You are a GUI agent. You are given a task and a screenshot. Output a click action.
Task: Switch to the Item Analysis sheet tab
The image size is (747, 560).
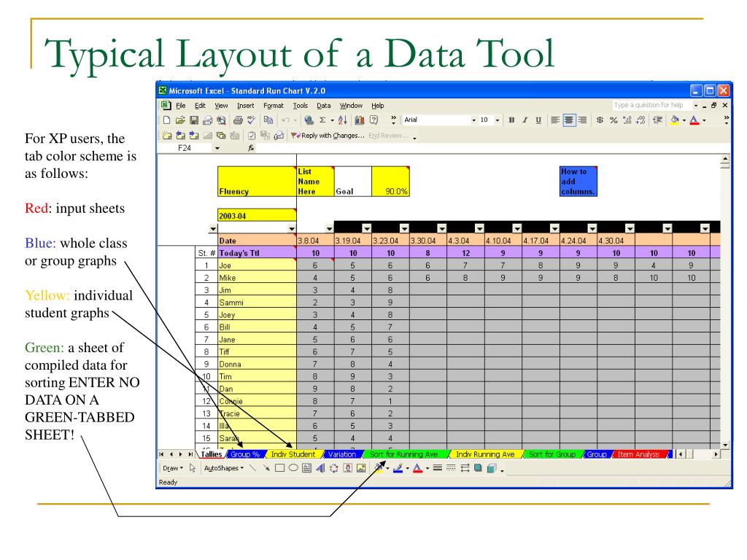(638, 454)
